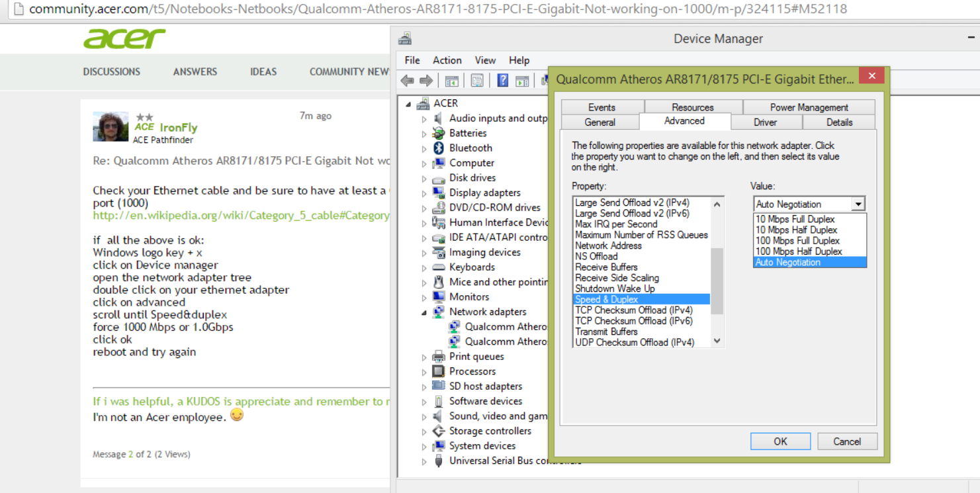Go to DISCUSSIONS on the Acer community page
The width and height of the screenshot is (980, 493).
point(112,71)
